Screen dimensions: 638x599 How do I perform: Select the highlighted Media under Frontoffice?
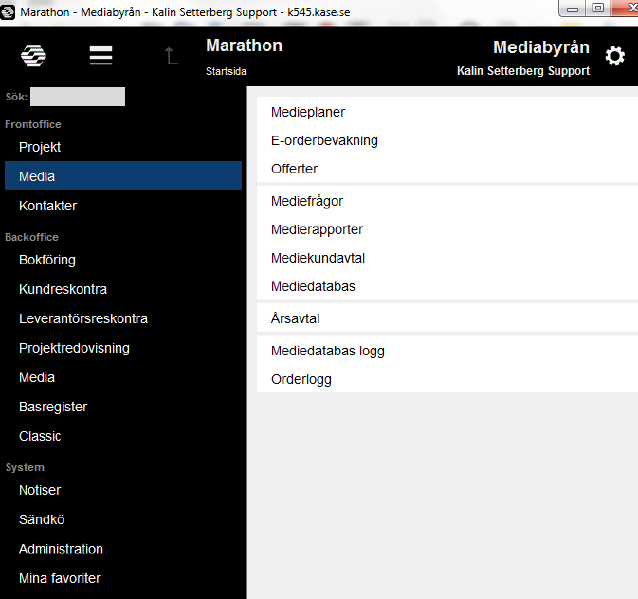(x=123, y=176)
